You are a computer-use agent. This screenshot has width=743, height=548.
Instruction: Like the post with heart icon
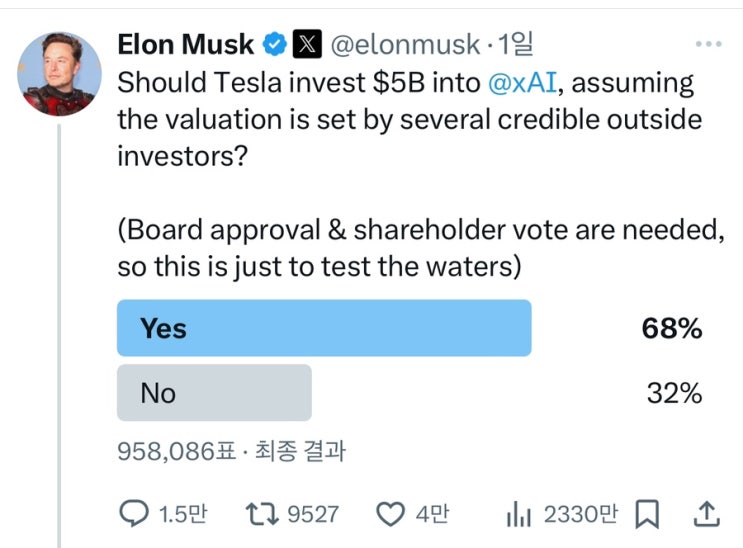(x=389, y=514)
